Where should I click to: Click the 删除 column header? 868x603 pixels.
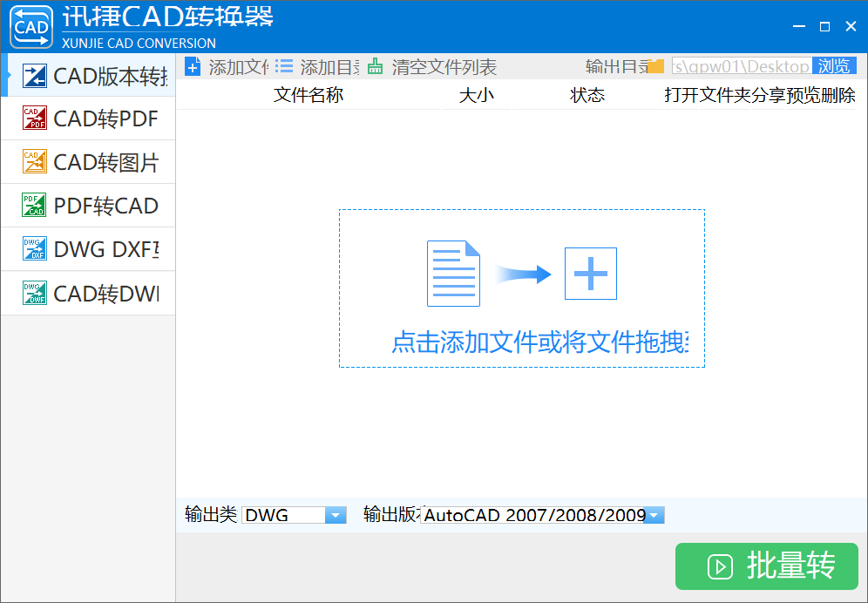click(x=838, y=95)
